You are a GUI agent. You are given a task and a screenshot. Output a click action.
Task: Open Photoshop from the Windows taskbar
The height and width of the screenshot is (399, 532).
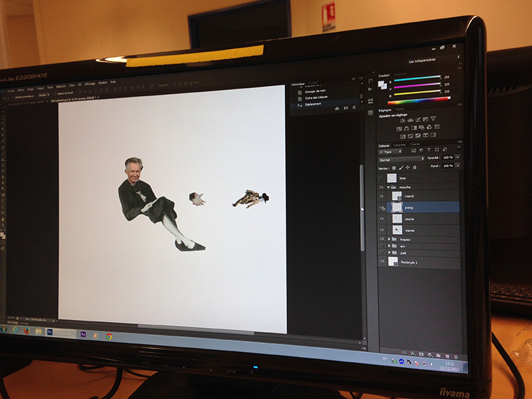49,331
